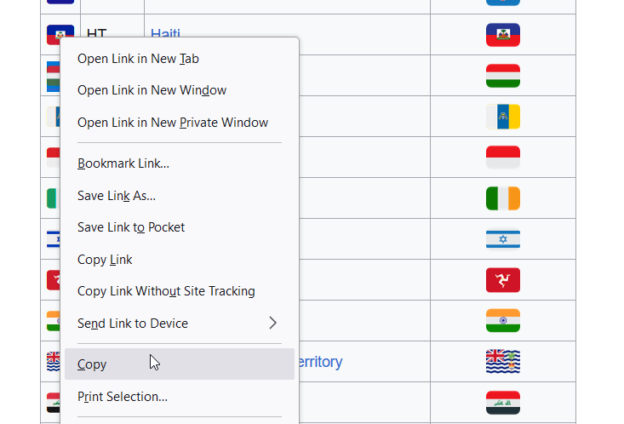
Task: Click the Canary Islands flag icon on right
Action: pos(503,117)
